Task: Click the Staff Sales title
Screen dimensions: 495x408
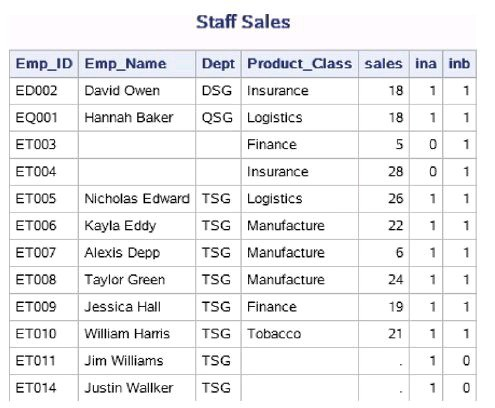Action: click(x=243, y=22)
